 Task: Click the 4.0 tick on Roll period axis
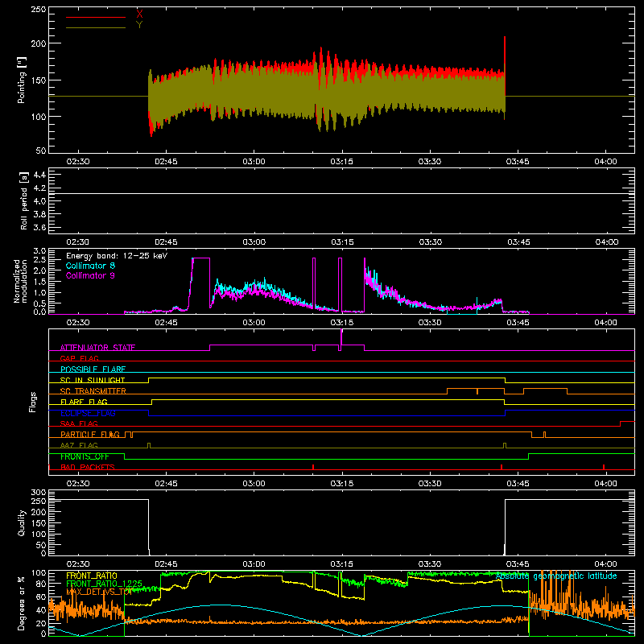coord(39,201)
